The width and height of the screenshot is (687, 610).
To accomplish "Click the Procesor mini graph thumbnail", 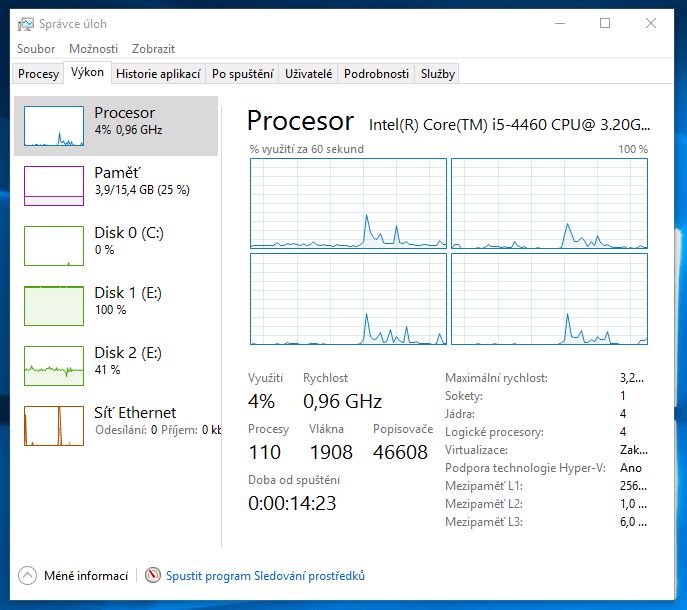I will [54, 126].
